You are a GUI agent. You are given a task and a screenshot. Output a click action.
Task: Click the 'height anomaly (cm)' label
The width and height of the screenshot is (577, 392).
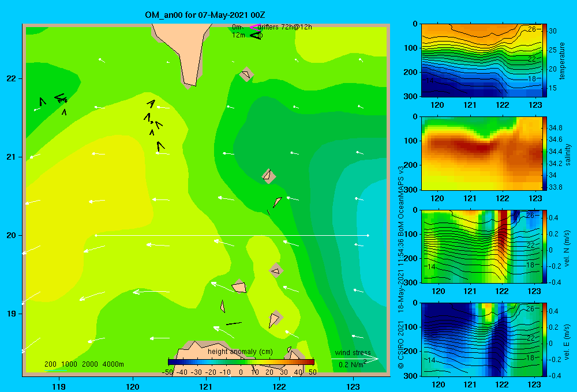click(240, 352)
